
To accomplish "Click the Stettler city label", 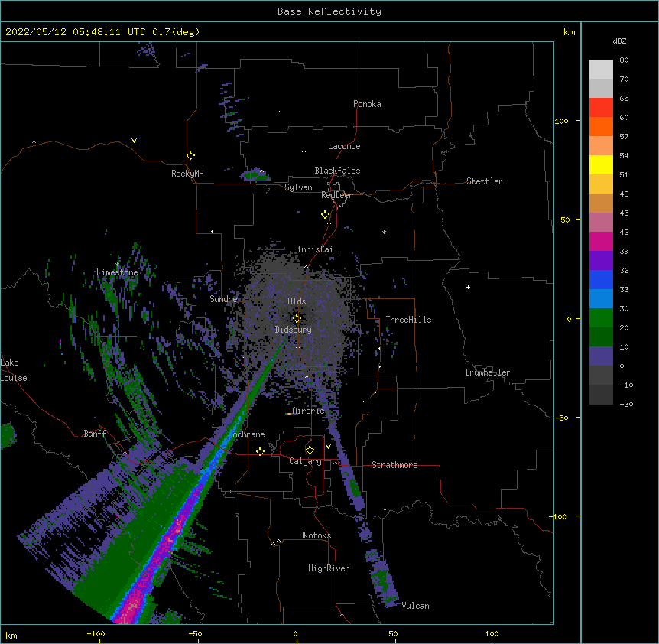I will click(484, 181).
